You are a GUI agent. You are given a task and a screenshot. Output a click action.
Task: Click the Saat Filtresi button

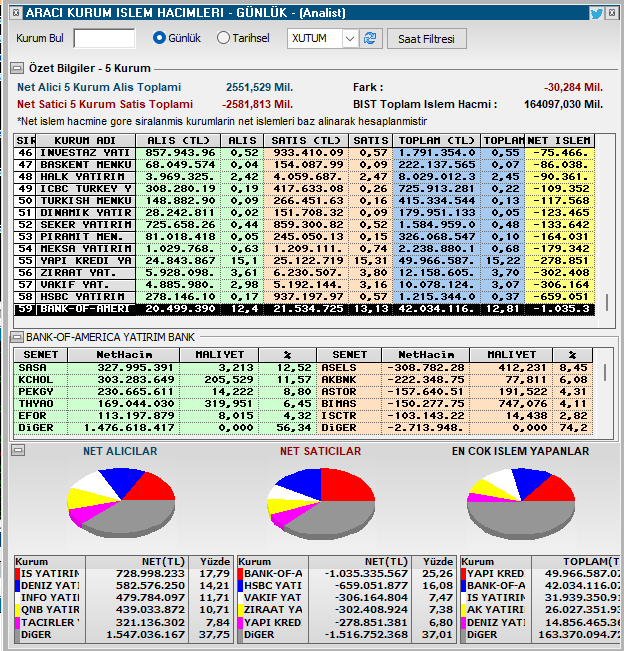pos(427,38)
